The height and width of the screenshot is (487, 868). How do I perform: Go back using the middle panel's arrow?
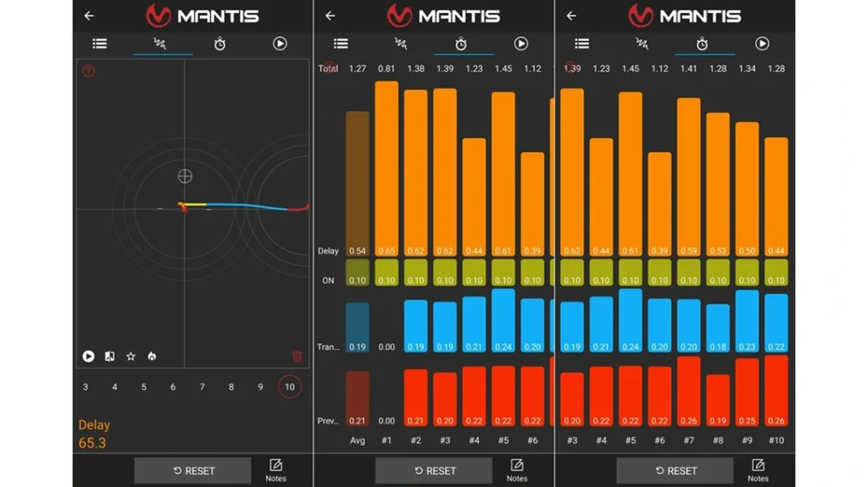click(x=331, y=15)
